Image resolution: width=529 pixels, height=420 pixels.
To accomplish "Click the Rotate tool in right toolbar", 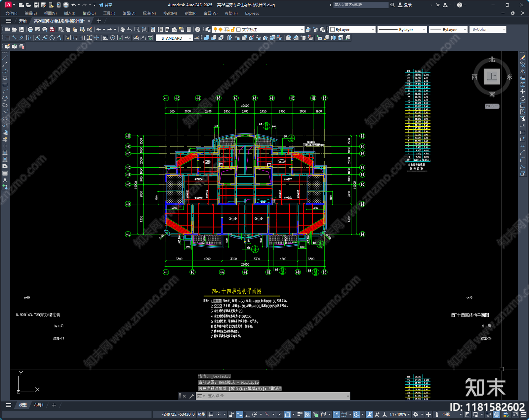I will pos(523,99).
